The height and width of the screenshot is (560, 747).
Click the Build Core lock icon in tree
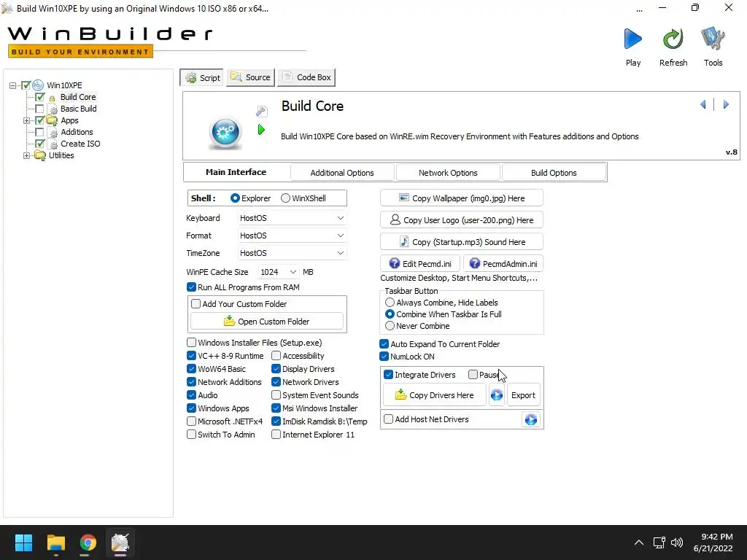(x=53, y=98)
